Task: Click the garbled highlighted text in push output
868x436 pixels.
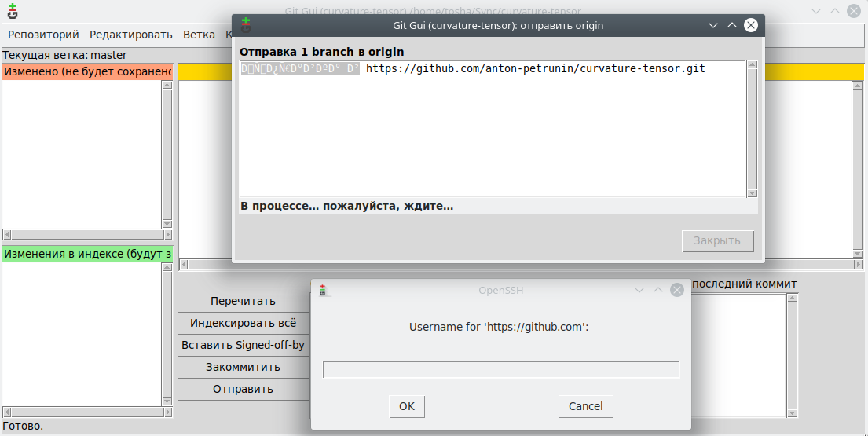Action: [300, 68]
